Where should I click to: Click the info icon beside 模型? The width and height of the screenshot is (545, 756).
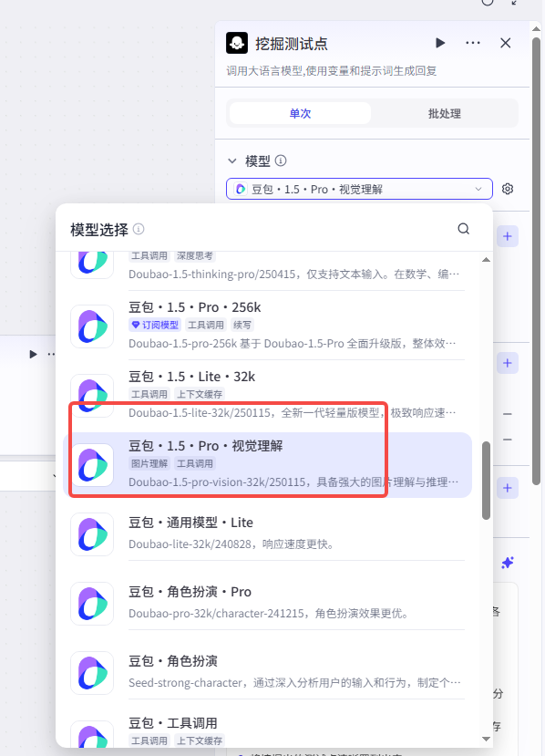281,161
